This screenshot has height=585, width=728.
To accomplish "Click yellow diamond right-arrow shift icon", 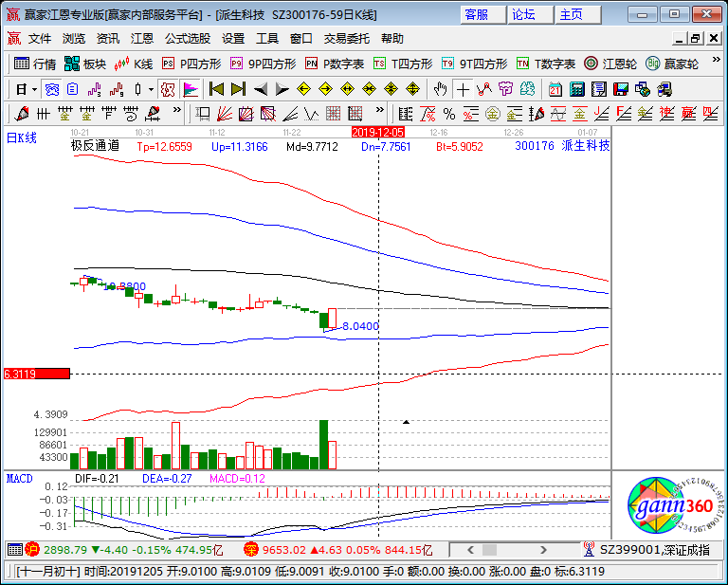I will pyautogui.click(x=325, y=89).
